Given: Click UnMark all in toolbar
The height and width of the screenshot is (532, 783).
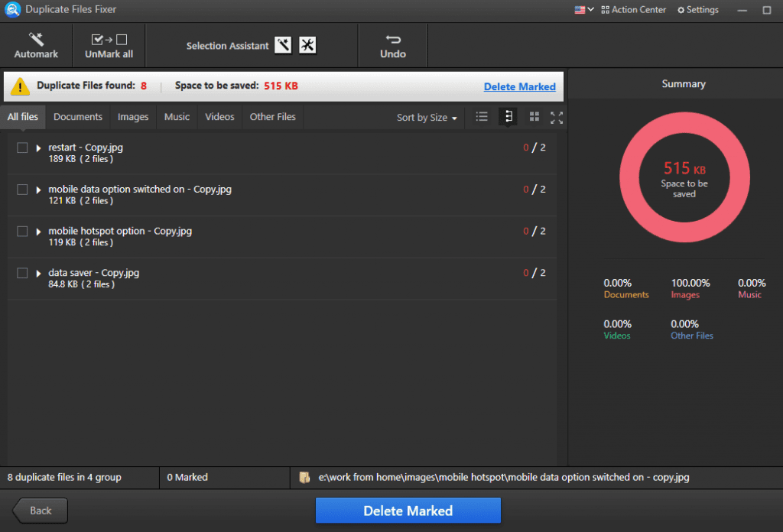Looking at the screenshot, I should tap(109, 45).
